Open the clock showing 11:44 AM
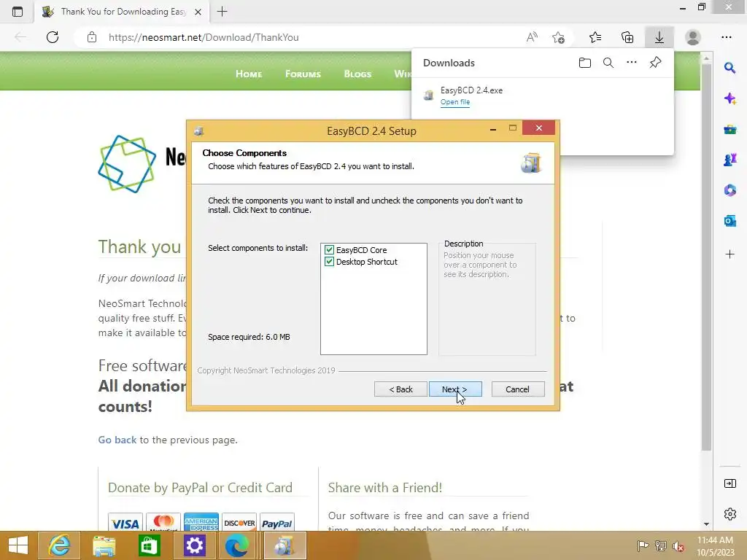Screen dimensions: 747x560 715,545
